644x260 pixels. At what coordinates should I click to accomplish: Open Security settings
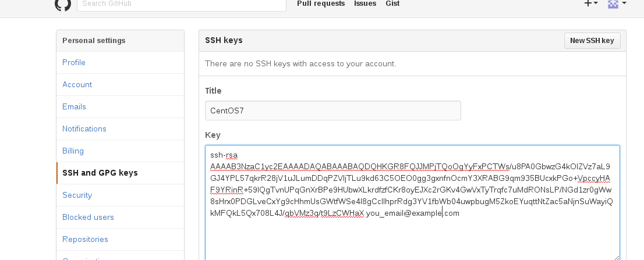point(121,195)
